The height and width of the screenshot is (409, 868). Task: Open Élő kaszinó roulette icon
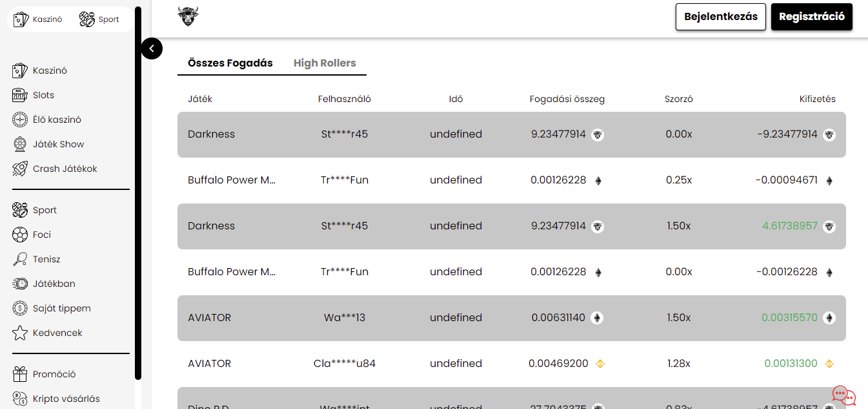pos(21,120)
